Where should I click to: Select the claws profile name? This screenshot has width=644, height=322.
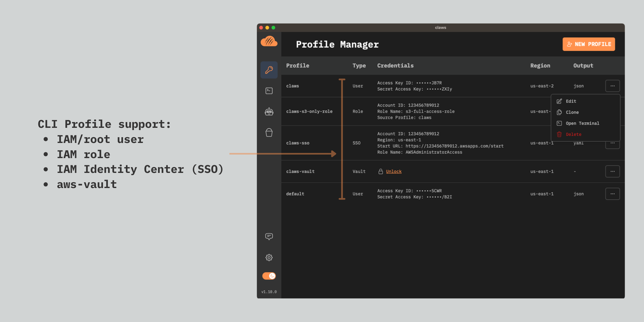[x=292, y=86]
